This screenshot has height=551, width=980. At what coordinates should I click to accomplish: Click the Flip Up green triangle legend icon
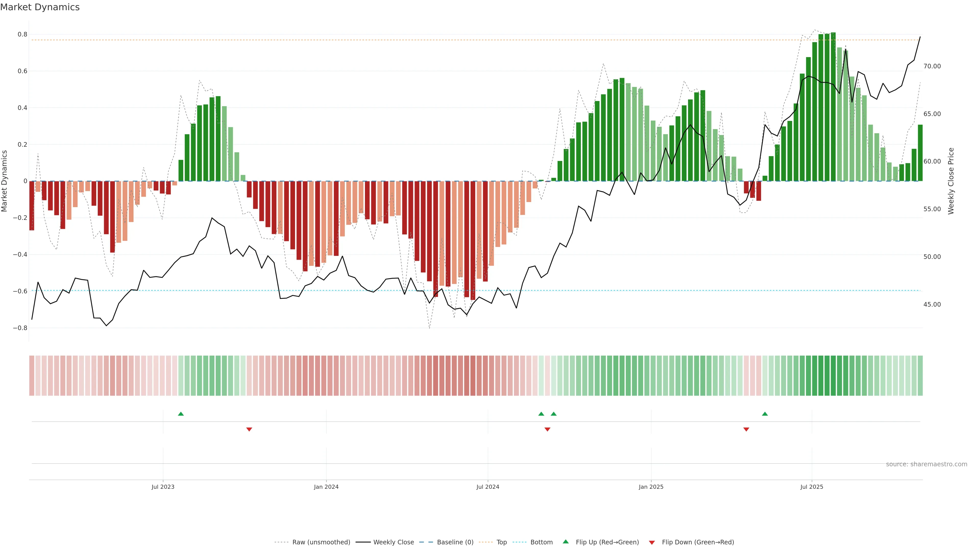(566, 542)
